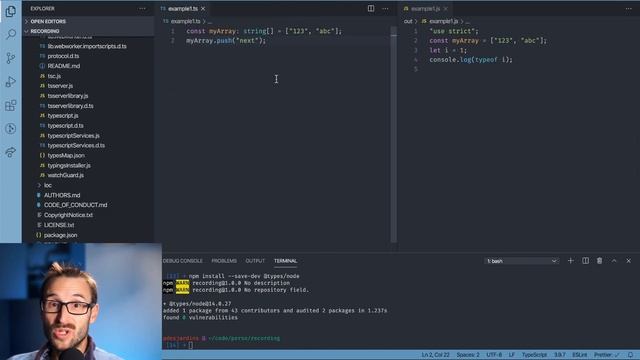Open the timeline history icon in activity bar

point(11,129)
